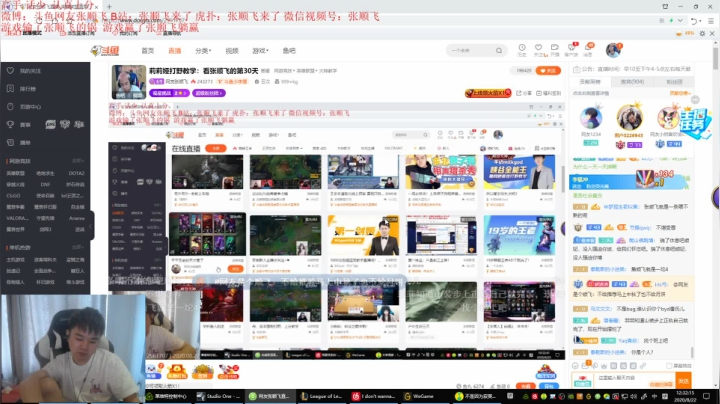
Task: Click the first-ranked contributor avatar in center
Action: (629, 118)
